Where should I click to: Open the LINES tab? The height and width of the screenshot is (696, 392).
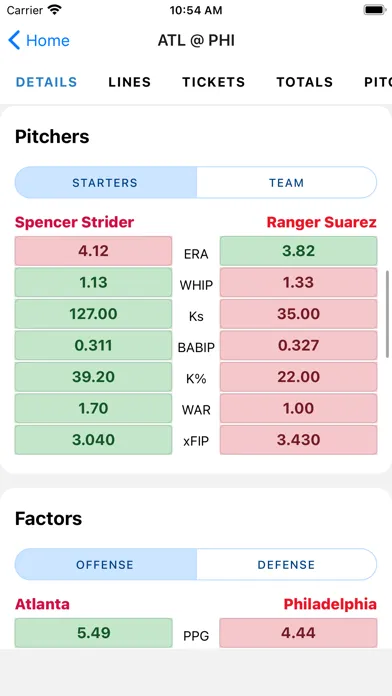pos(130,82)
